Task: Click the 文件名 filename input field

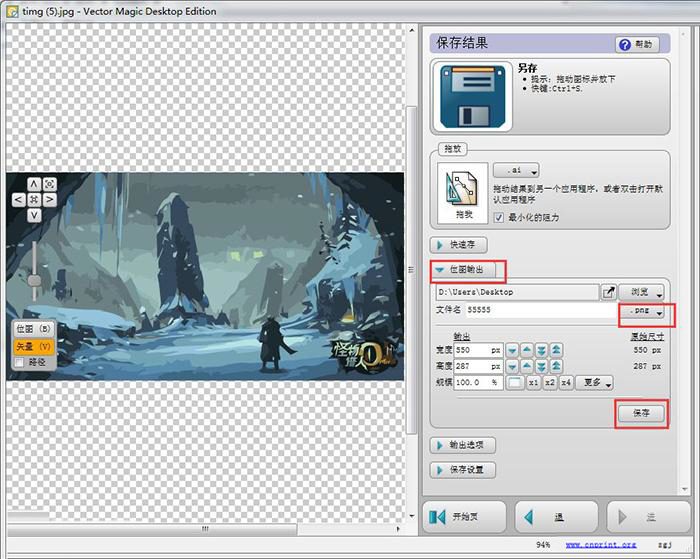Action: click(x=541, y=310)
